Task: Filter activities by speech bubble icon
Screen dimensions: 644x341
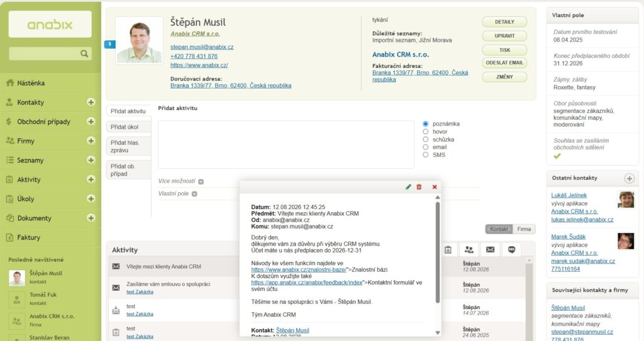Action: pos(512,249)
